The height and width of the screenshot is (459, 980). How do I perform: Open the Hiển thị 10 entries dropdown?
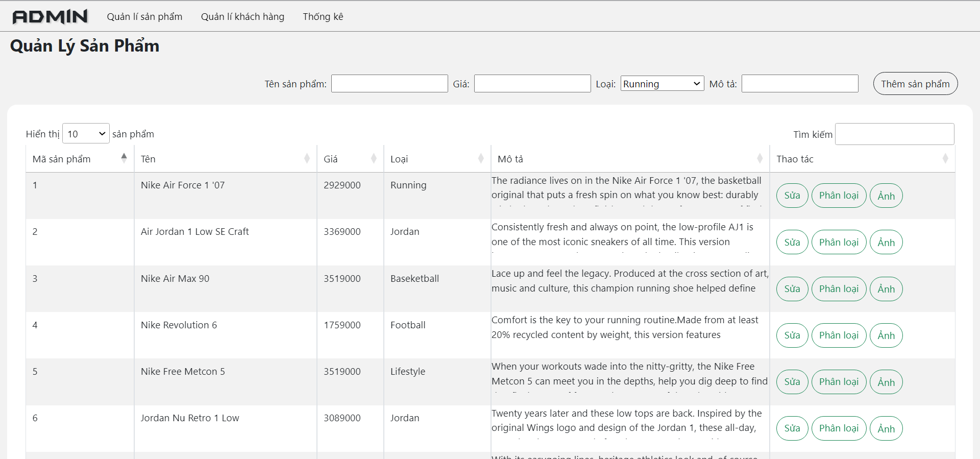coord(86,134)
